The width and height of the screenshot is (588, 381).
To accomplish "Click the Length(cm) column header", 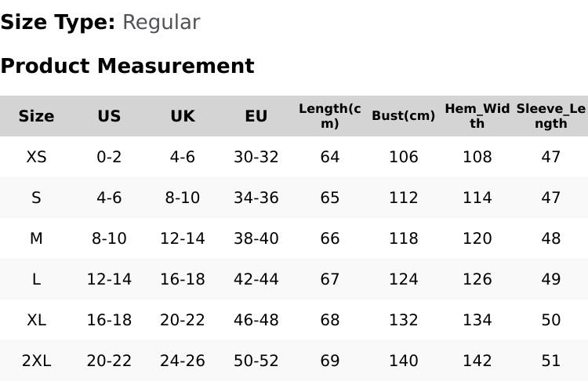I will [x=330, y=116].
